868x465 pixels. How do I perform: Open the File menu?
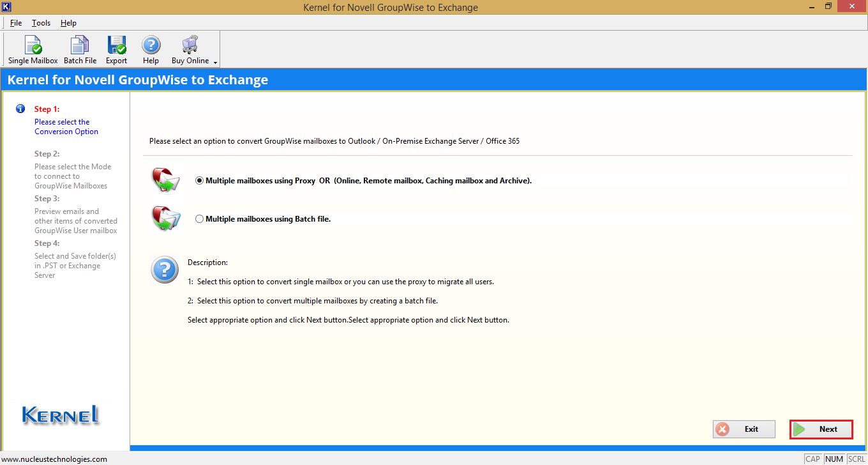coord(16,23)
